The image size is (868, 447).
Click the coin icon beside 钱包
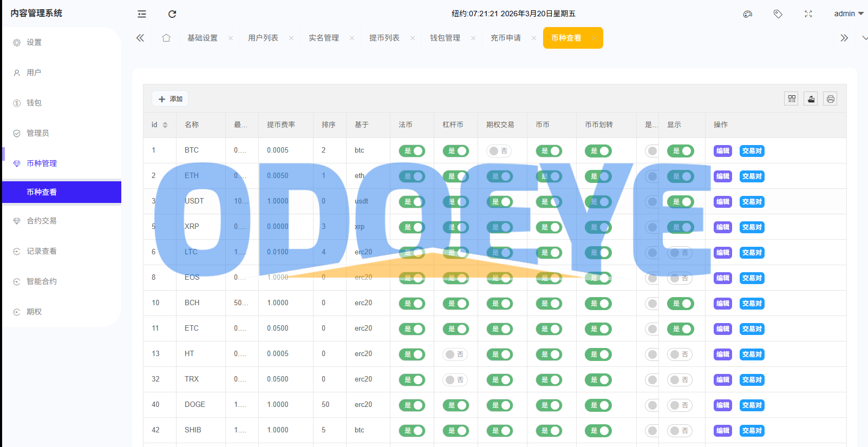pos(17,103)
